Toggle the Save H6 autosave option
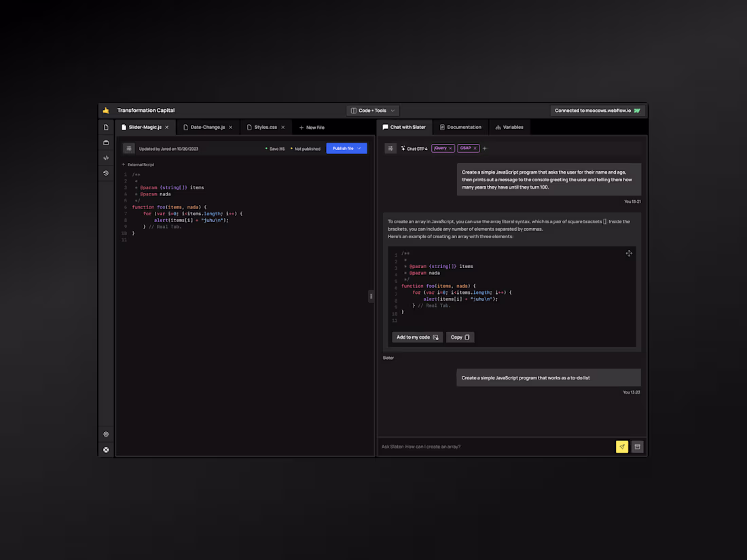The height and width of the screenshot is (560, 747). (x=274, y=148)
